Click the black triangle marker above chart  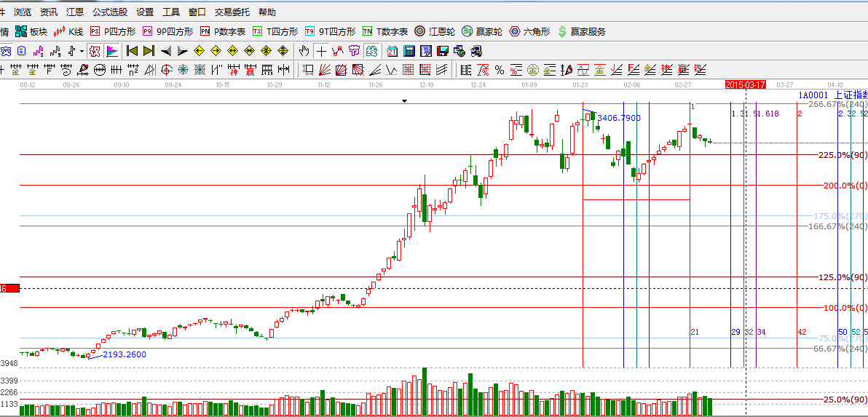(405, 101)
